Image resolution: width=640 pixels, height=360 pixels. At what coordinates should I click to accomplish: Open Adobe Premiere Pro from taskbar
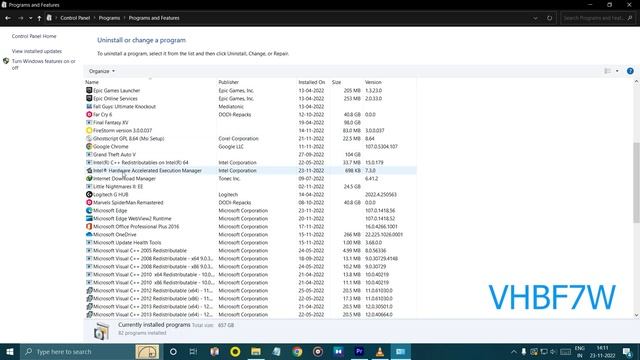point(359,351)
